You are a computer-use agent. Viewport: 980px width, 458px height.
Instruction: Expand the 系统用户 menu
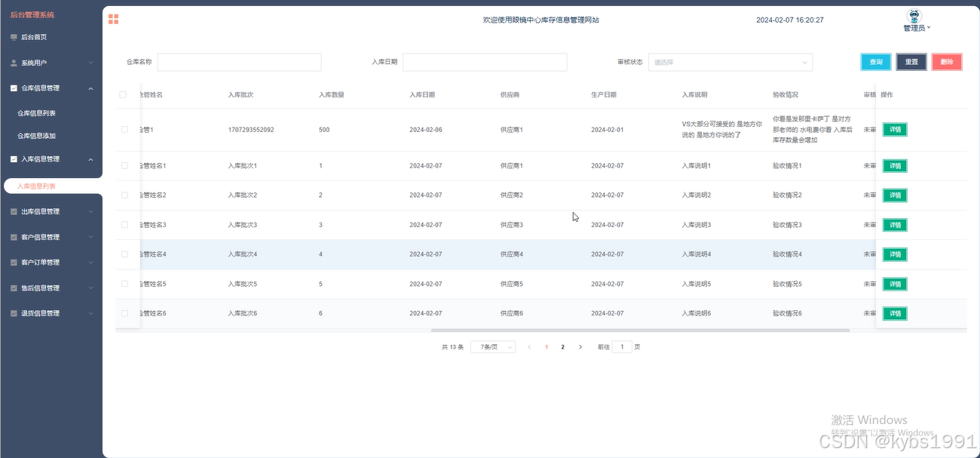[x=91, y=63]
